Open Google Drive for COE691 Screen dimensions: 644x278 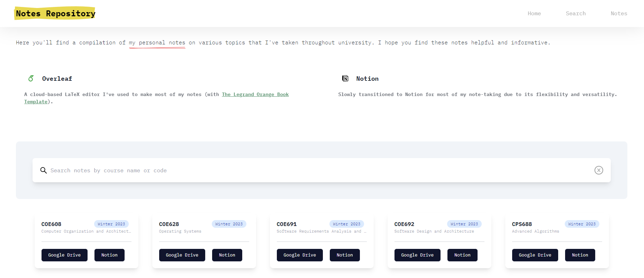coord(300,255)
